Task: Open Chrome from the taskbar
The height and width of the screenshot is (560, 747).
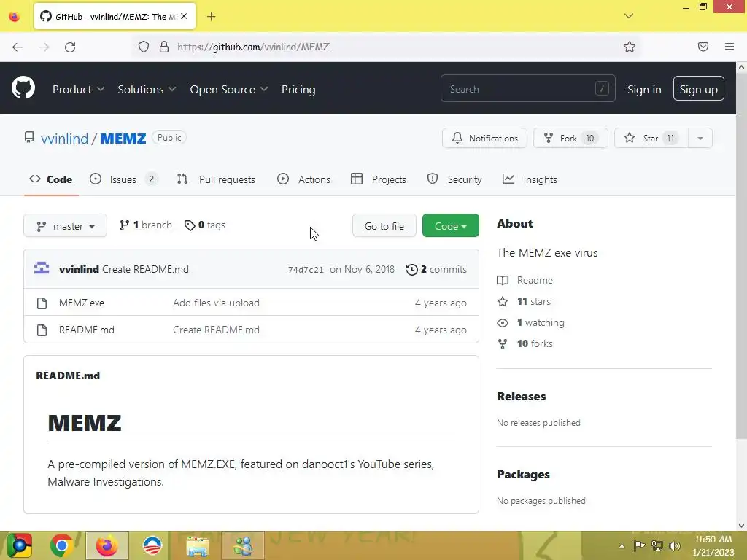Action: click(61, 545)
